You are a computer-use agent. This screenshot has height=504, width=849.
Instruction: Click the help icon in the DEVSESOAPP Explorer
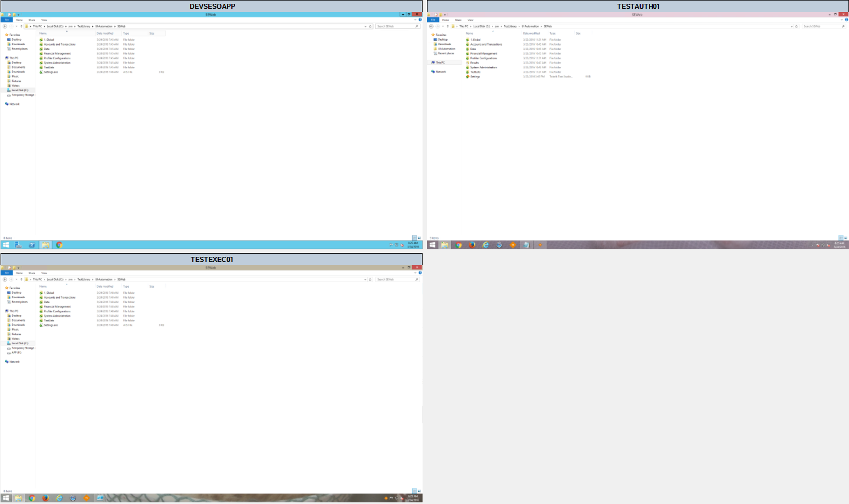[420, 20]
